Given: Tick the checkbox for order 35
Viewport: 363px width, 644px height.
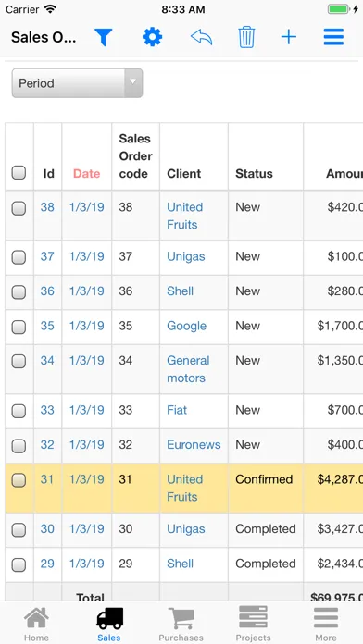Looking at the screenshot, I should [x=19, y=328].
